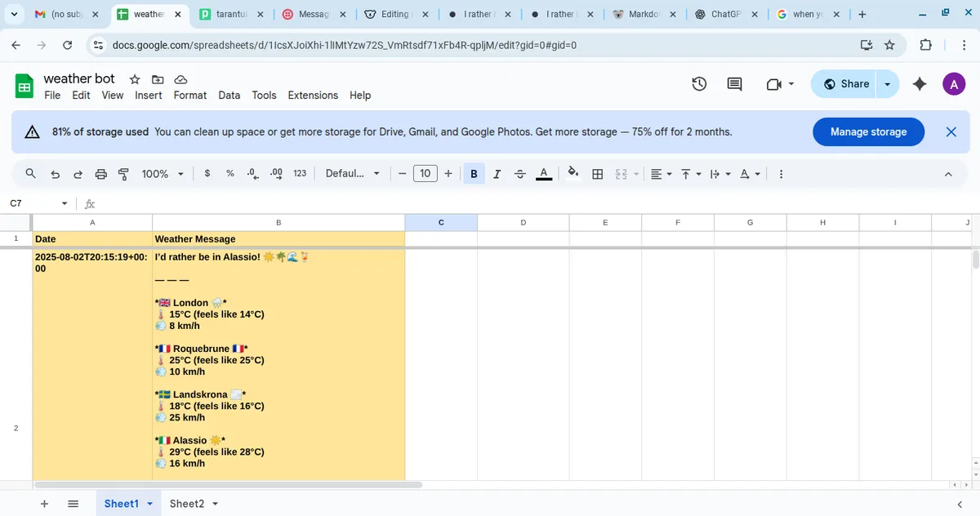Click the print icon in toolbar
This screenshot has height=516, width=980.
click(x=101, y=174)
